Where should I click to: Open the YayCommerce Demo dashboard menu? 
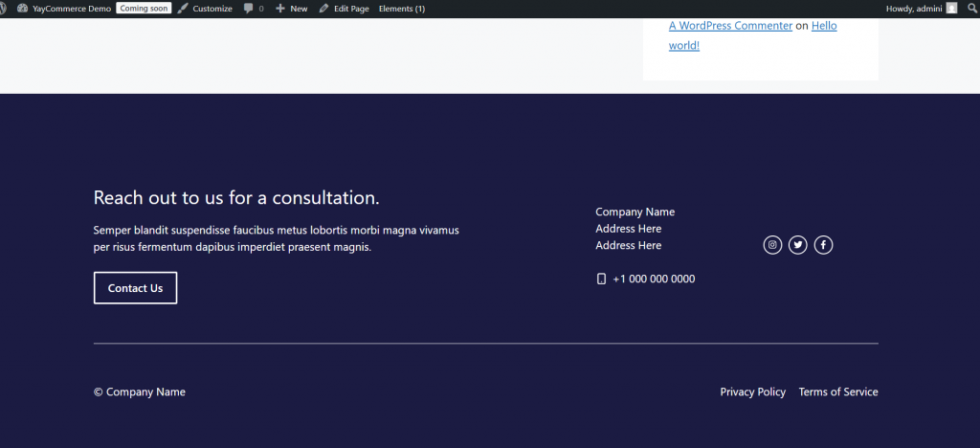coord(64,9)
